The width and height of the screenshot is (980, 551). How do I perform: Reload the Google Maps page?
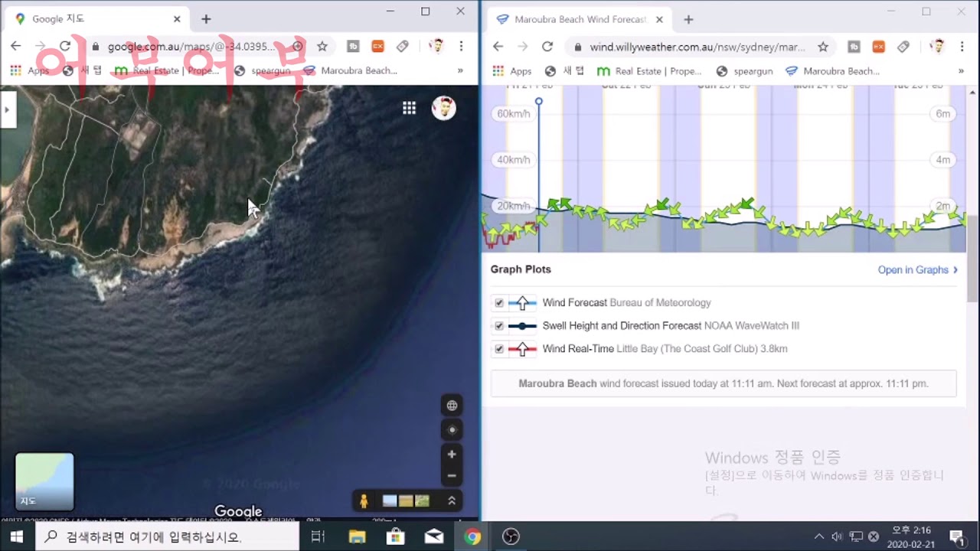pyautogui.click(x=65, y=47)
